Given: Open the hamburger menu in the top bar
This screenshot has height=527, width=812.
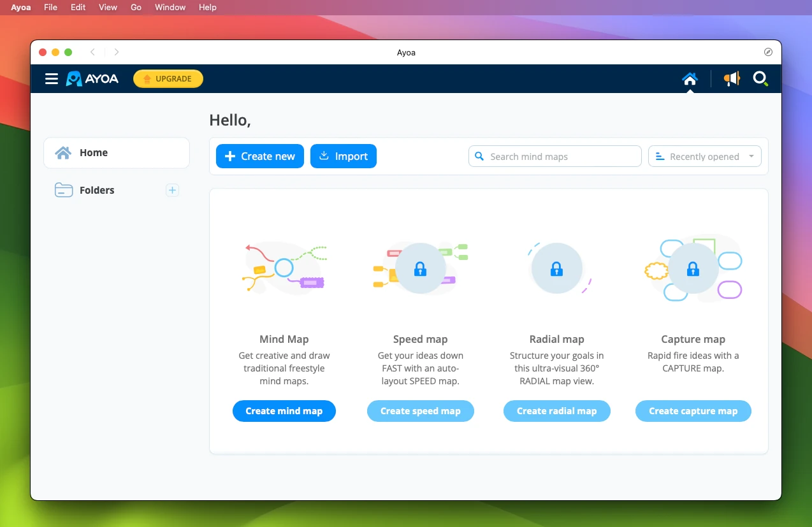Looking at the screenshot, I should (52, 78).
